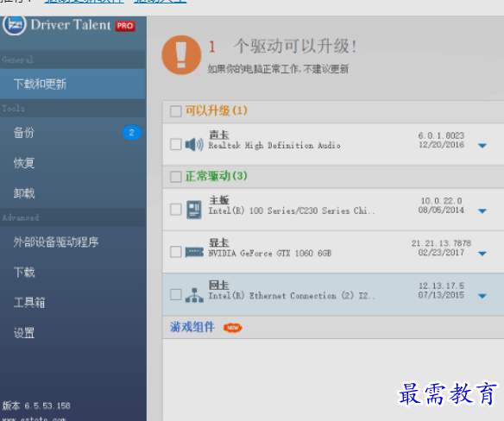The image size is (504, 421).
Task: Tick the 正常驱动(3) group checkbox
Action: (176, 177)
